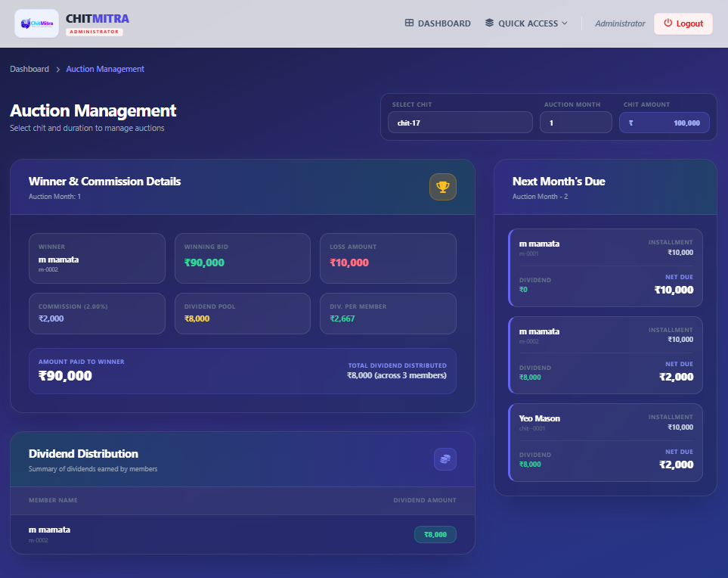Viewport: 728px width, 578px height.
Task: Select the Yeo Mason due card
Action: tap(606, 443)
